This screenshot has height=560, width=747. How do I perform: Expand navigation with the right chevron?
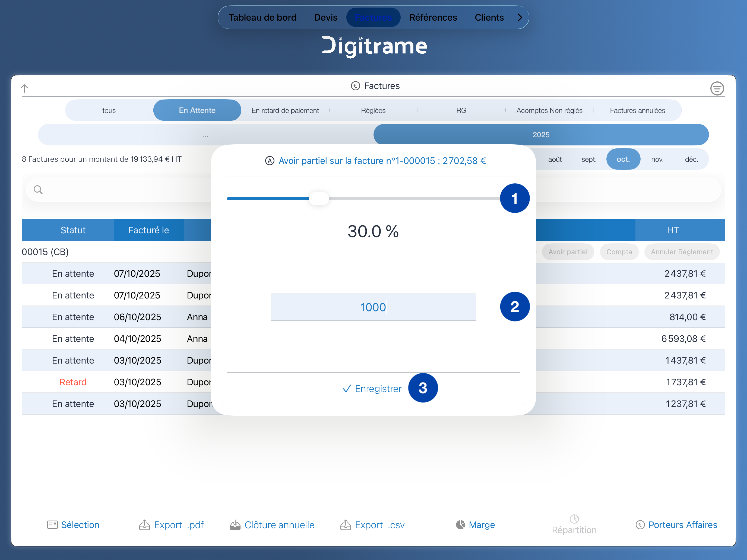click(520, 18)
